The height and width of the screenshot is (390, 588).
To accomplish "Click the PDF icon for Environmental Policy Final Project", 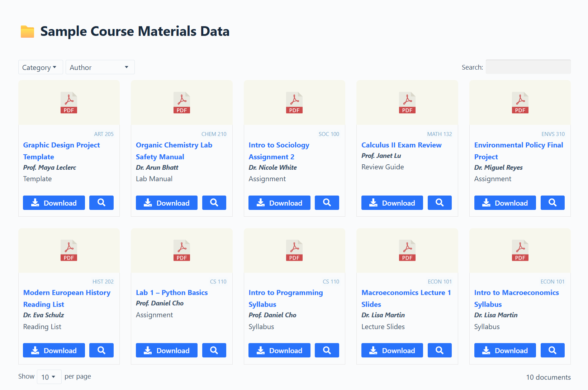I will point(520,103).
